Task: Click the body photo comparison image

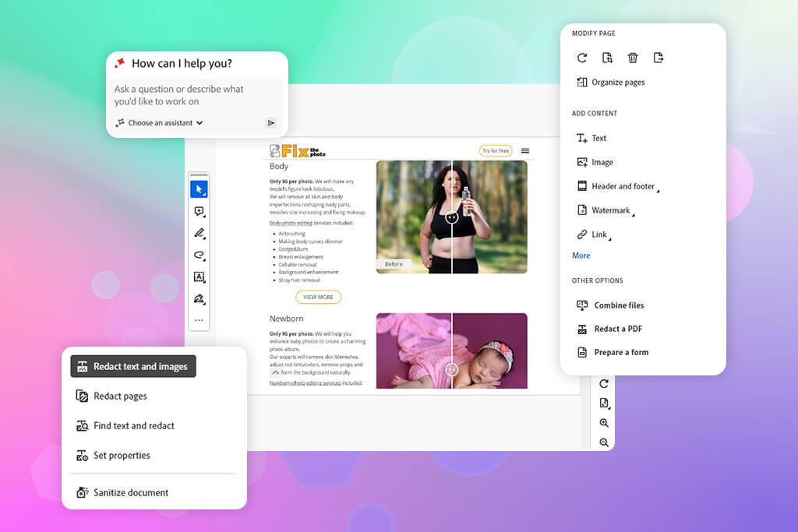Action: [451, 217]
